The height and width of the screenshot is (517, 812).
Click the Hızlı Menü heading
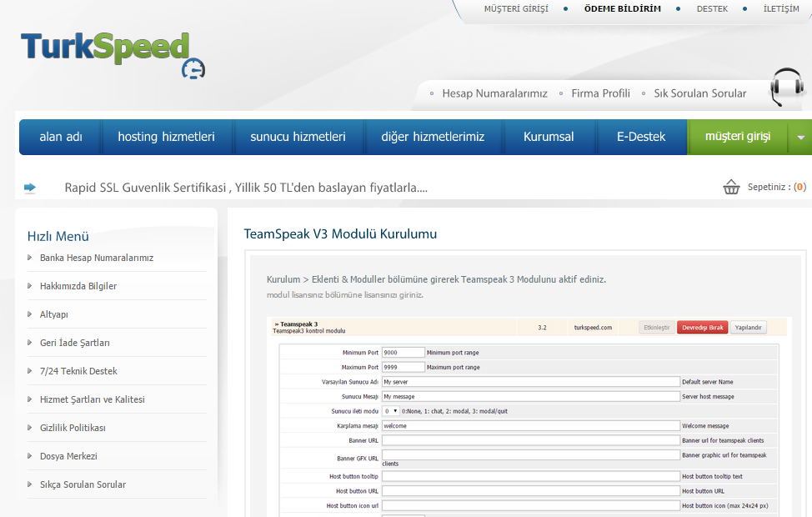pos(58,236)
